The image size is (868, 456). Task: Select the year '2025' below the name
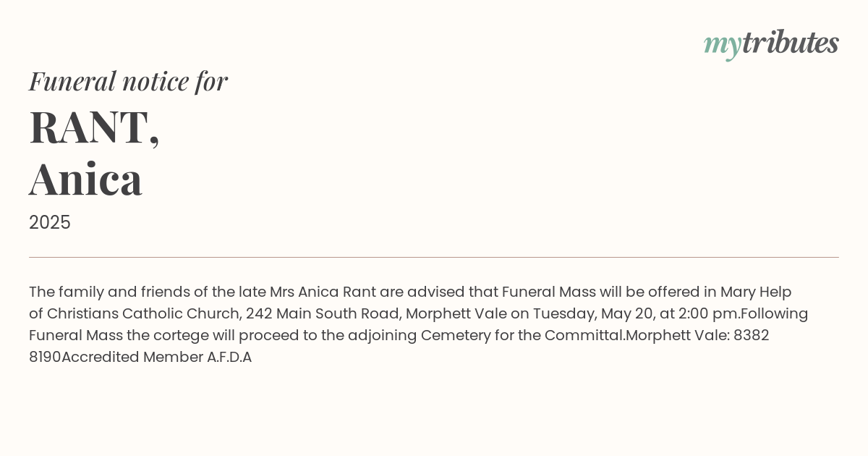[x=50, y=222]
